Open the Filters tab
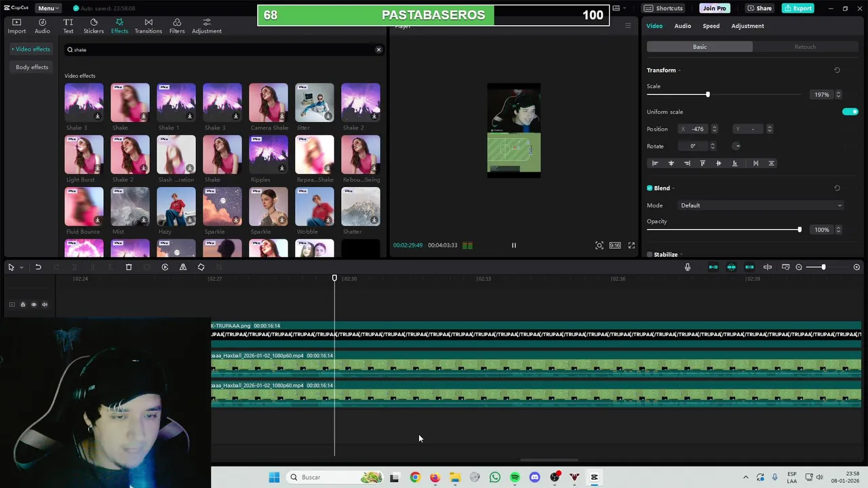This screenshot has height=488, width=868. coord(177,26)
